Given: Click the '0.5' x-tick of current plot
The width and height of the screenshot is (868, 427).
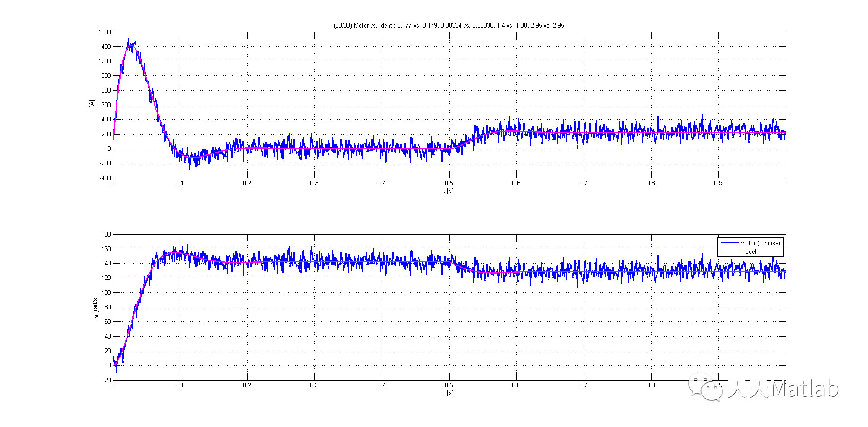Looking at the screenshot, I should (449, 183).
